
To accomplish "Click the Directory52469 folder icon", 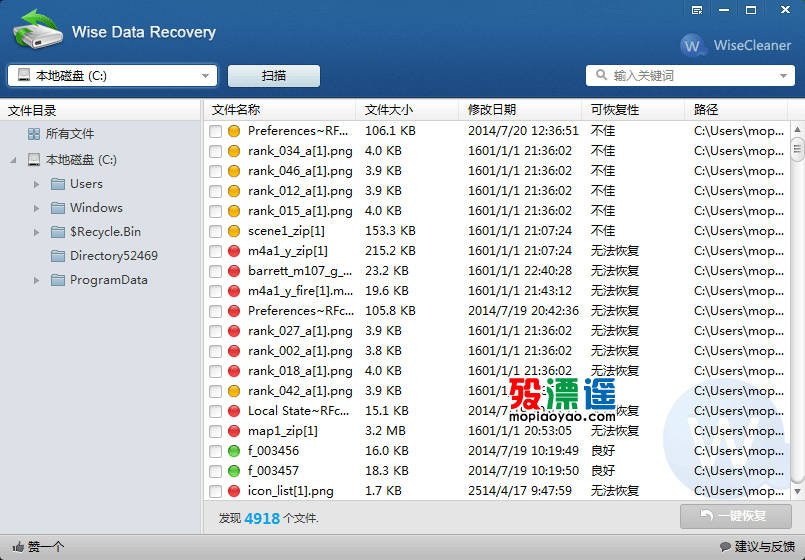I will pyautogui.click(x=58, y=256).
